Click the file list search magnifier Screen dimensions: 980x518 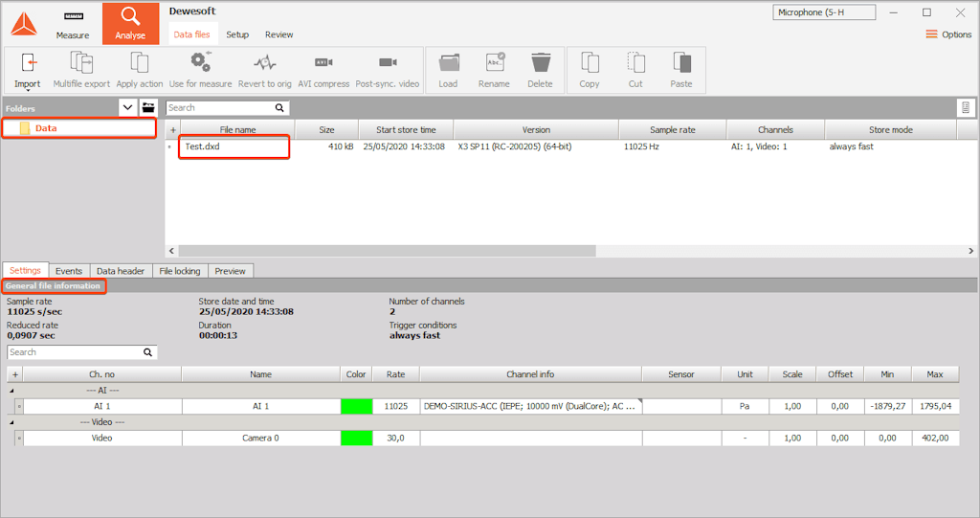point(279,107)
